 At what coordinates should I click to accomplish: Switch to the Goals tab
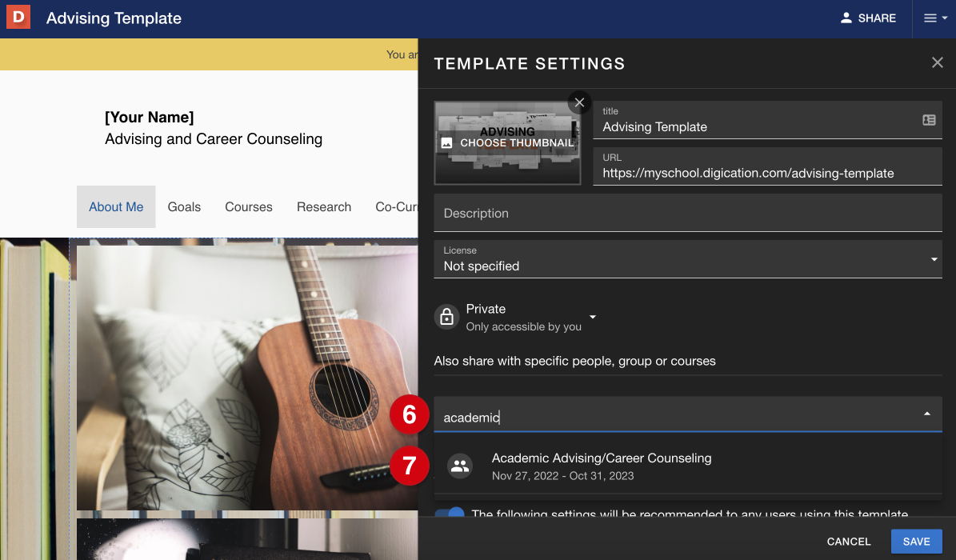(x=184, y=206)
